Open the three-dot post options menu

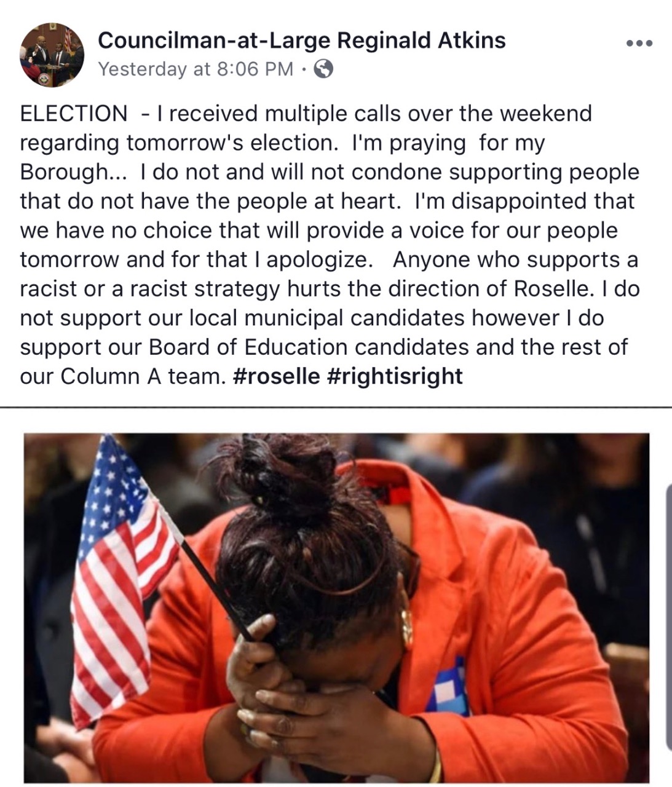click(x=639, y=44)
